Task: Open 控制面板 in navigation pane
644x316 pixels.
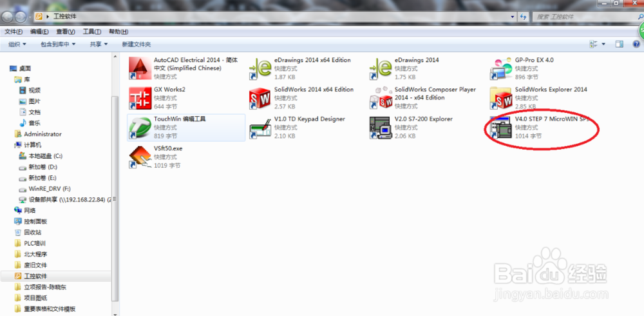Action: point(30,221)
